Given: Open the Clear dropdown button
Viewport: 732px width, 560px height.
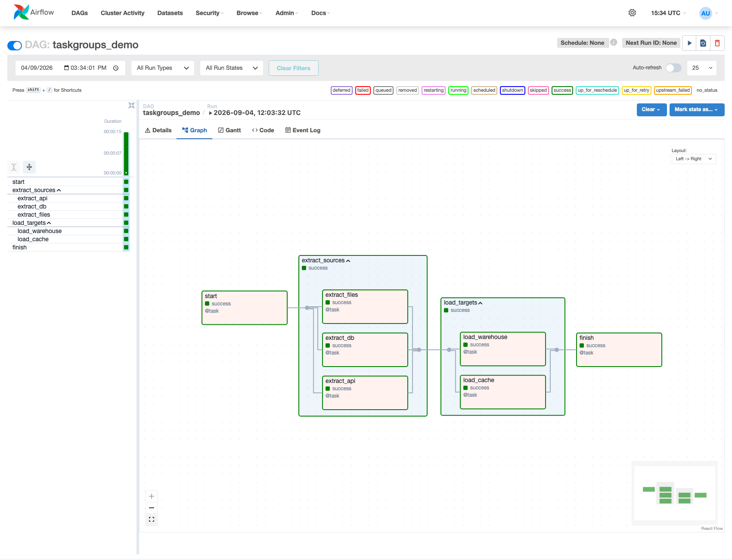Looking at the screenshot, I should (651, 109).
